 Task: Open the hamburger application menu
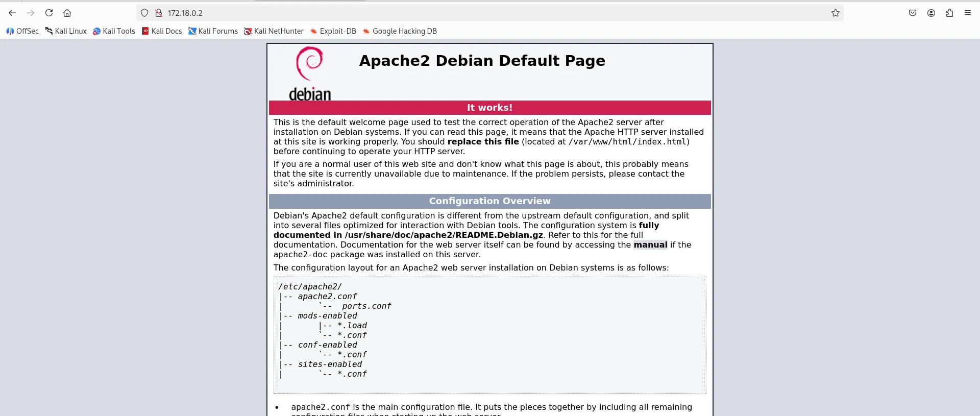pos(968,13)
